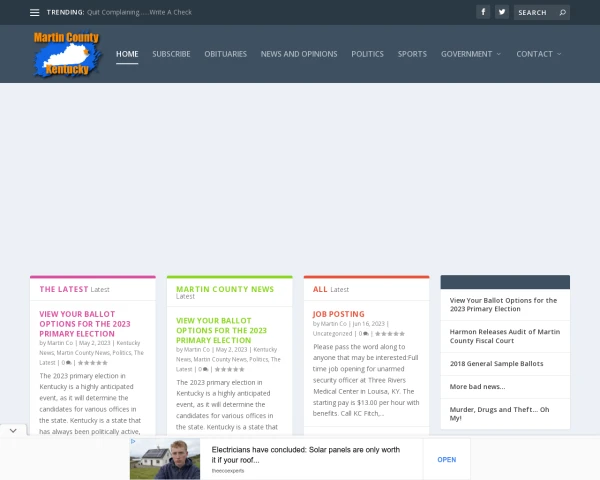Click MARTIN COUNTY NEWS section heading
The height and width of the screenshot is (480, 600).
pos(225,289)
